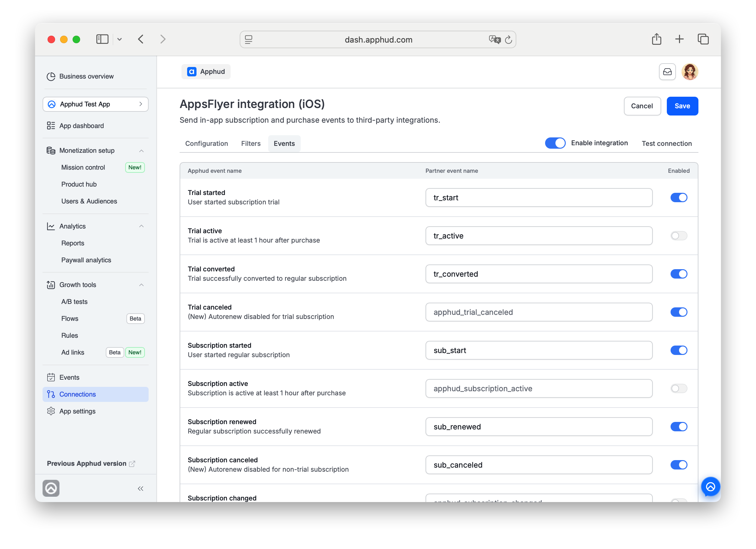
Task: Disable the Trial started event toggle
Action: click(679, 198)
